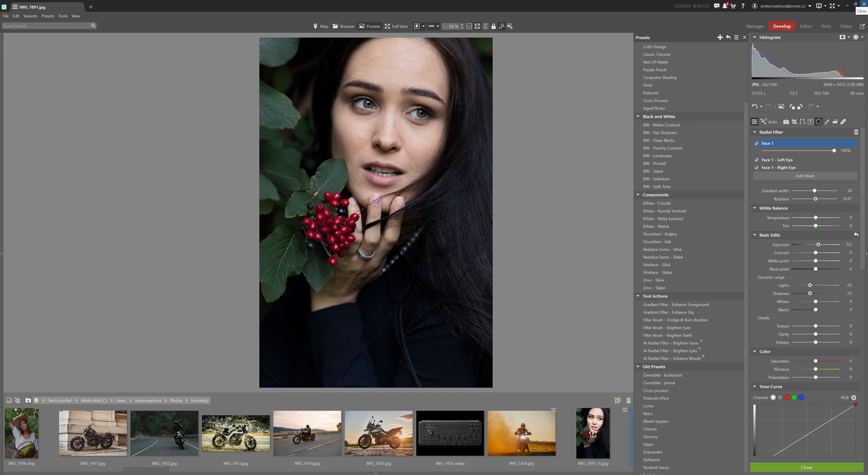Viewport: 868px width, 475px height.
Task: Collapse the Tone Curve section
Action: (755, 386)
